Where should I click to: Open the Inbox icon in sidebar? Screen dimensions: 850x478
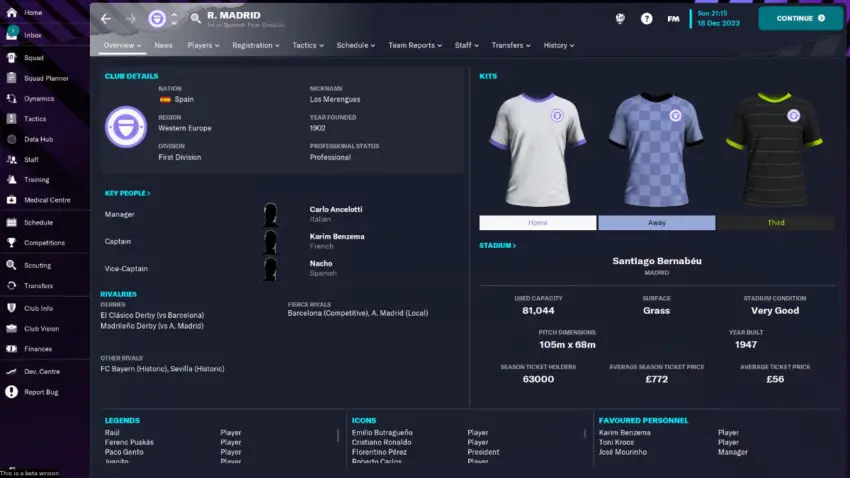11,35
